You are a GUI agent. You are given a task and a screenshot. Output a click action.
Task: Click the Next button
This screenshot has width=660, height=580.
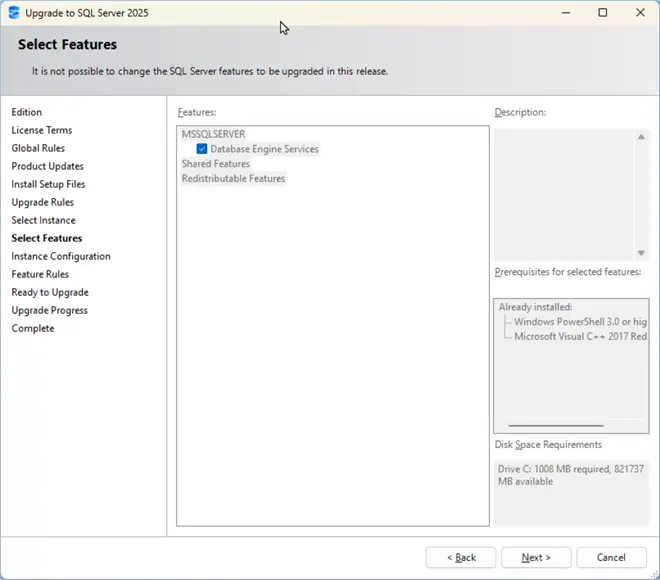536,557
